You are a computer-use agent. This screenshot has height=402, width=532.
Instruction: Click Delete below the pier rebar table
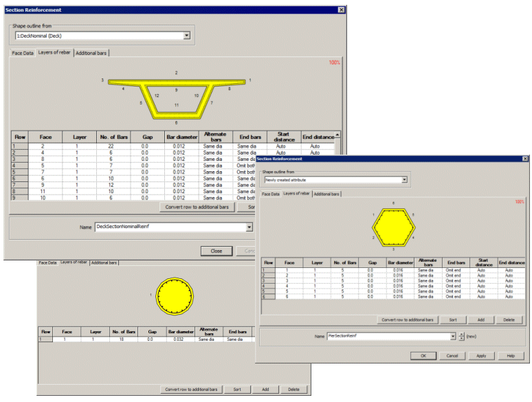[509, 320]
